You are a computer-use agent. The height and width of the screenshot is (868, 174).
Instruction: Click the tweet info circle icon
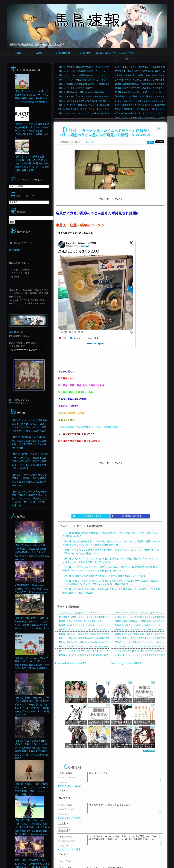[x=131, y=332]
